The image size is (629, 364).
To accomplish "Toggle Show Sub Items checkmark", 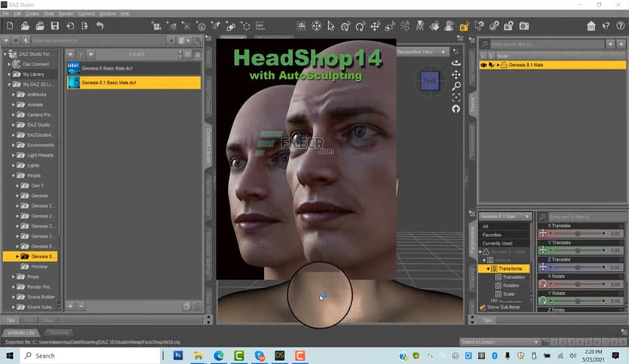I will [x=482, y=308].
